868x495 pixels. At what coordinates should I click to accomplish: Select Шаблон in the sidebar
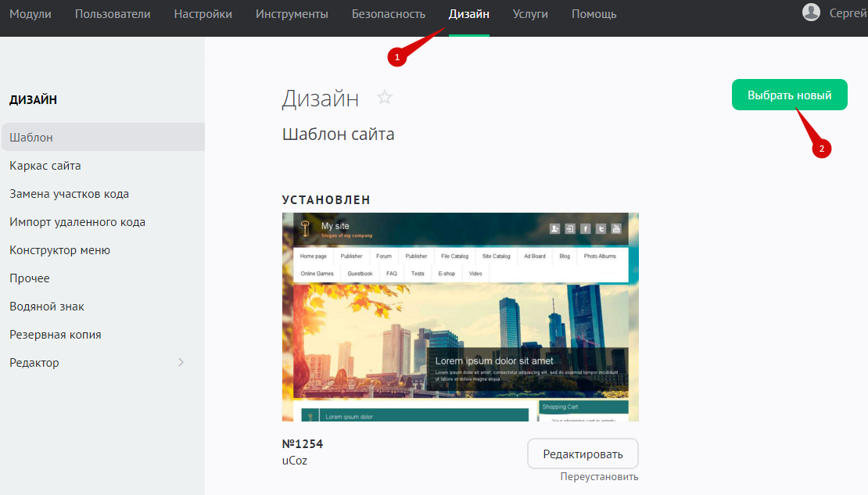tap(31, 138)
